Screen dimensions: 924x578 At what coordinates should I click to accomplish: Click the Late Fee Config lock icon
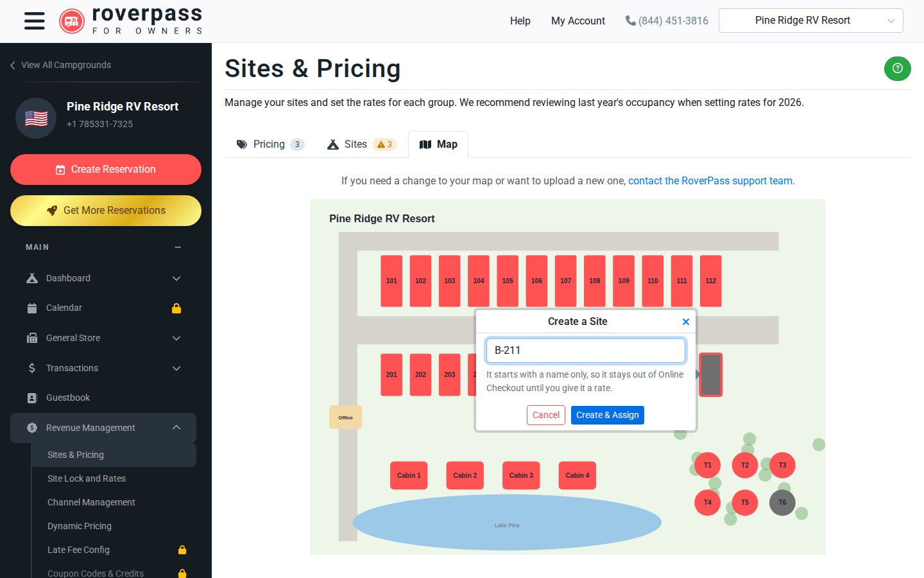pos(182,550)
